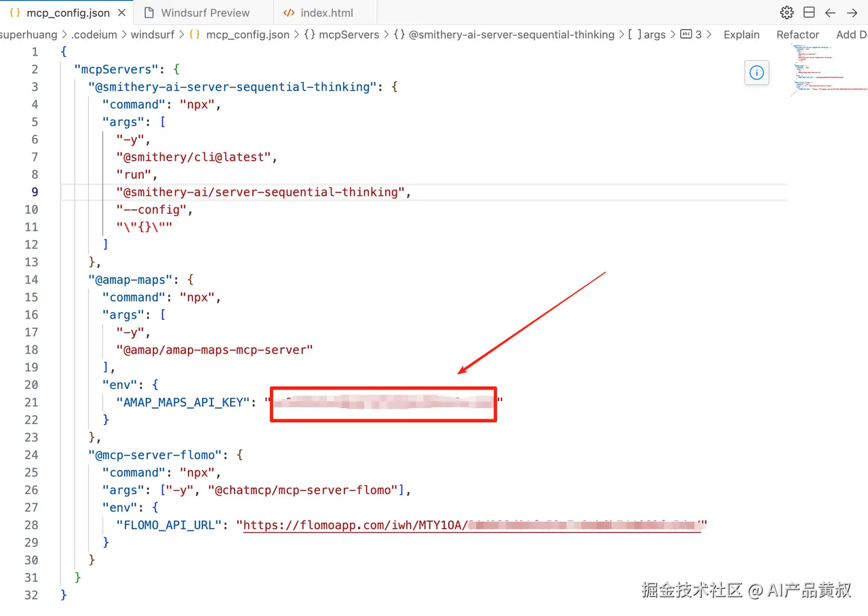Switch to the index.html tab
Image resolution: width=868 pixels, height=616 pixels.
[x=327, y=13]
